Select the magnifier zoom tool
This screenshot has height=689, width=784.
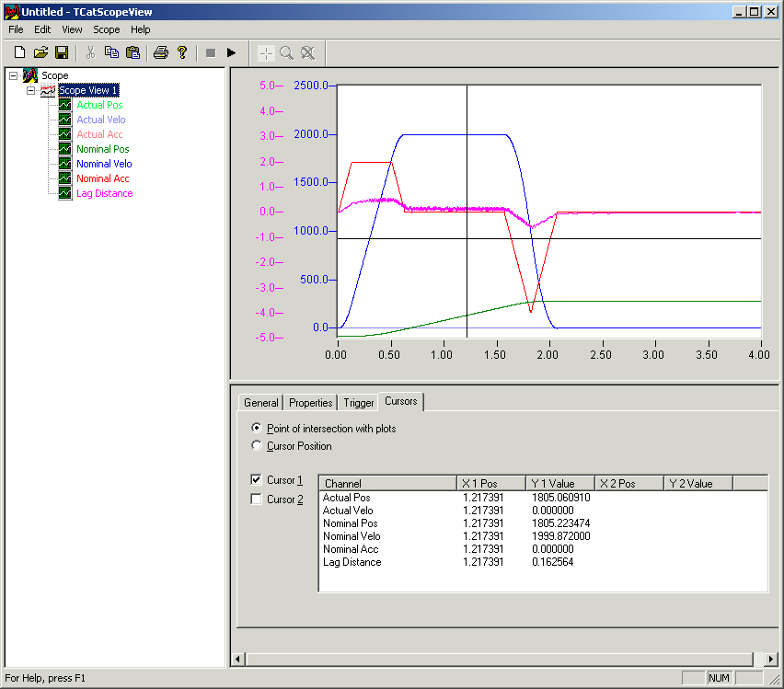[x=286, y=53]
